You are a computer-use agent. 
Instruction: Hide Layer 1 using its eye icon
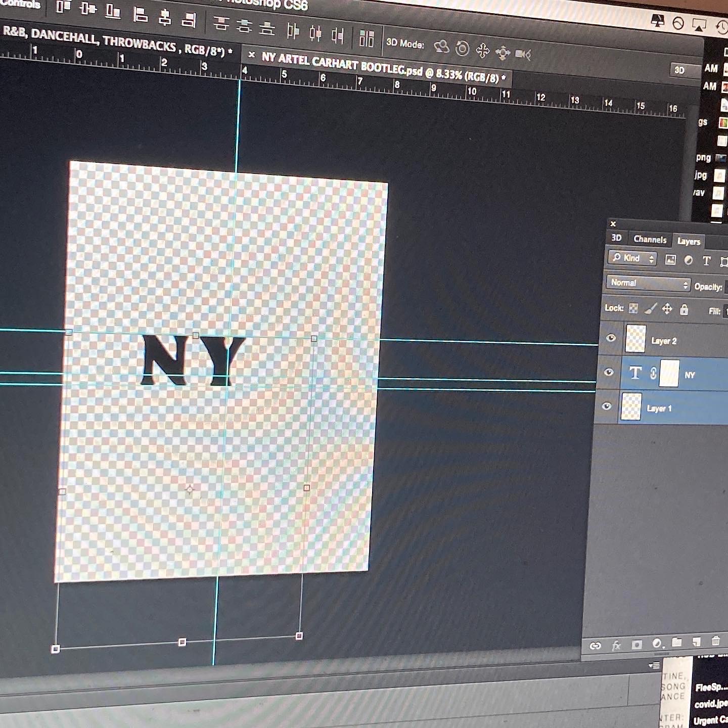tap(607, 406)
